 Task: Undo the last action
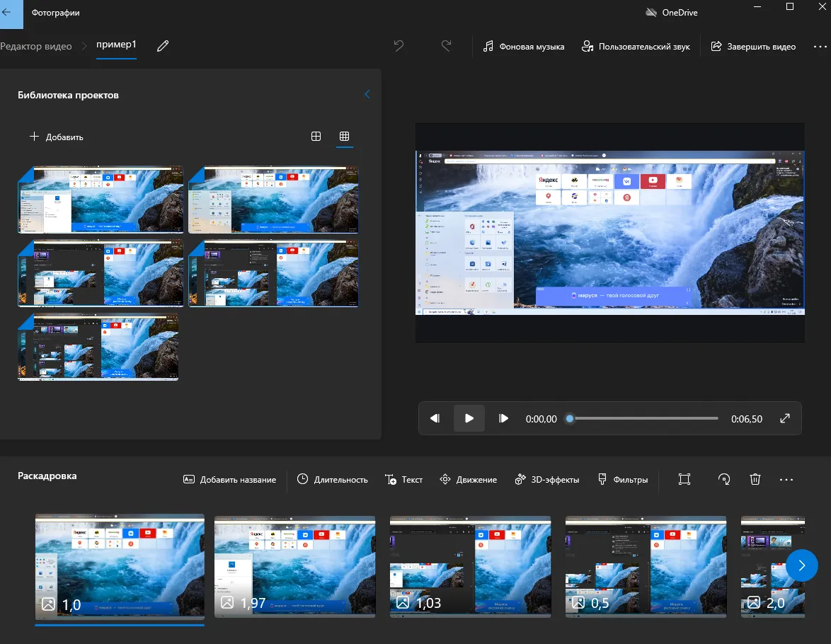399,46
